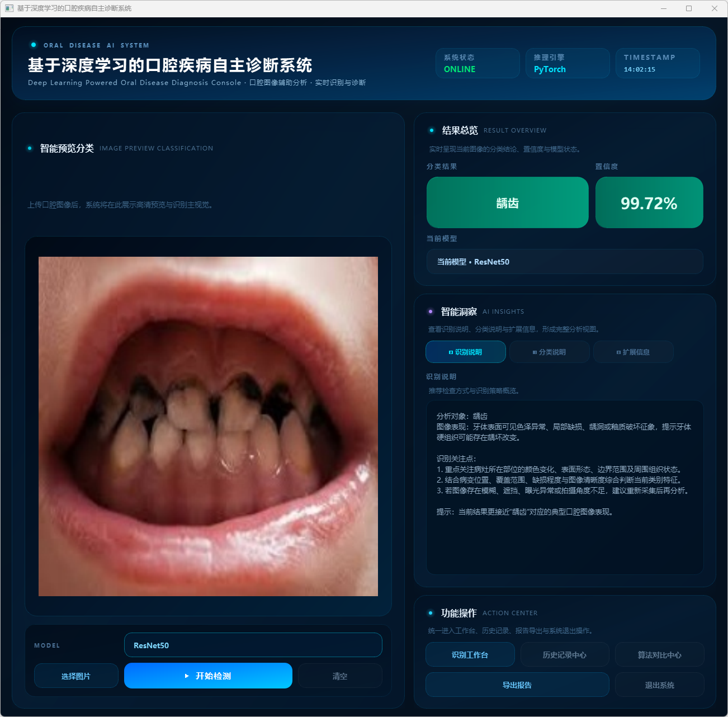Minimize the diagnosis system window
Screen dimensions: 728x717
664,8
